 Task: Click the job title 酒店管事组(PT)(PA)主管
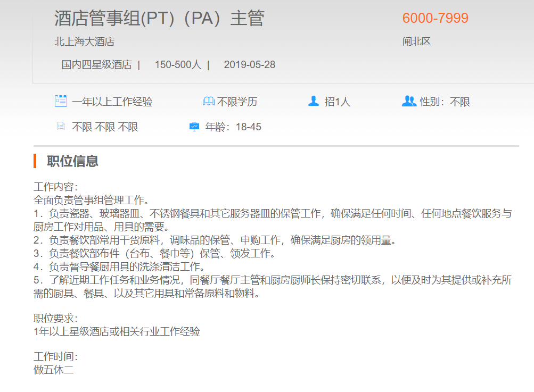pyautogui.click(x=159, y=19)
